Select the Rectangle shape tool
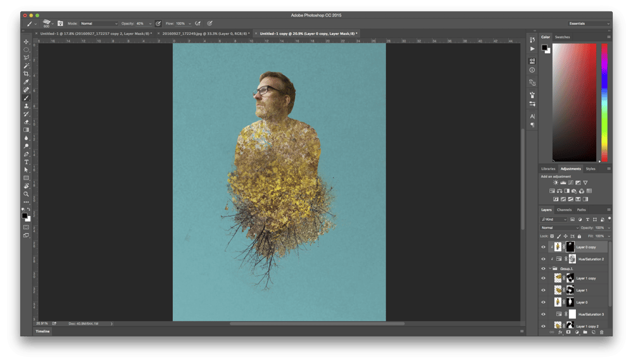The image size is (633, 364). [x=26, y=178]
